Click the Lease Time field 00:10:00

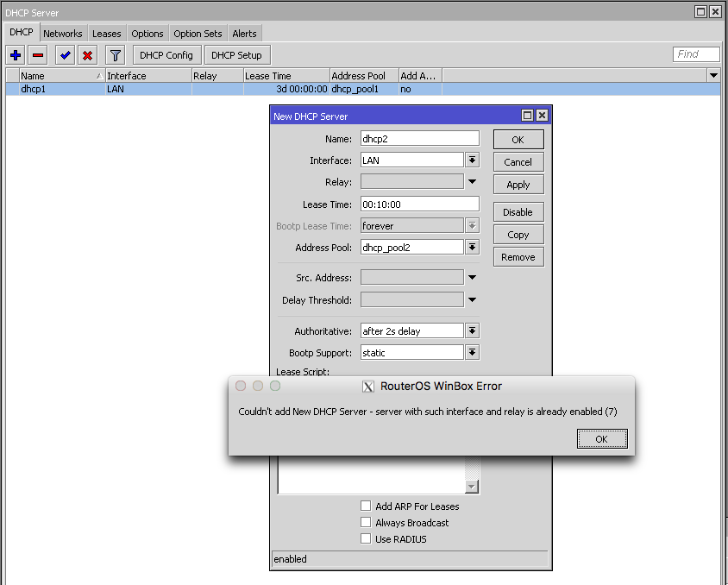(x=420, y=204)
